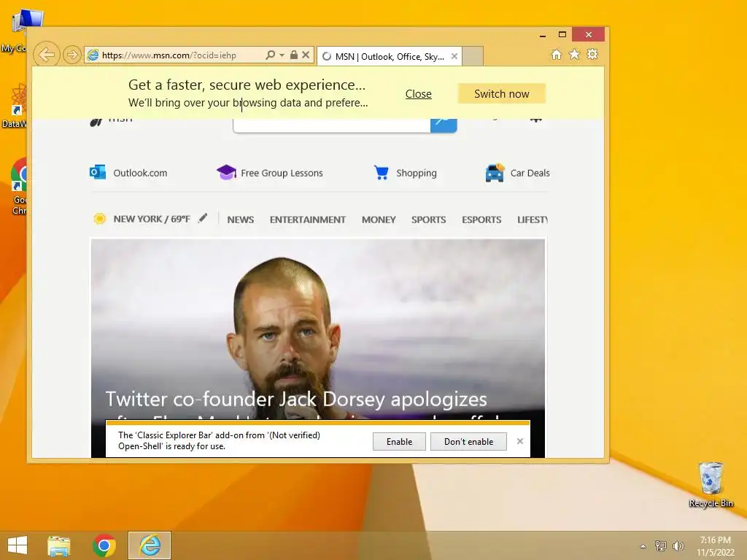Stop page loading with the address bar X

[x=306, y=55]
